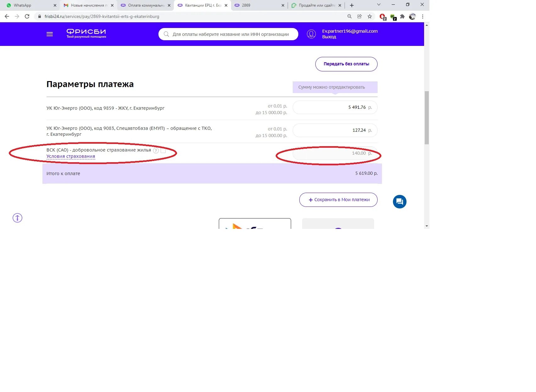Open the Extensions puzzle icon
Viewport: 536px width, 392px height.
(402, 16)
